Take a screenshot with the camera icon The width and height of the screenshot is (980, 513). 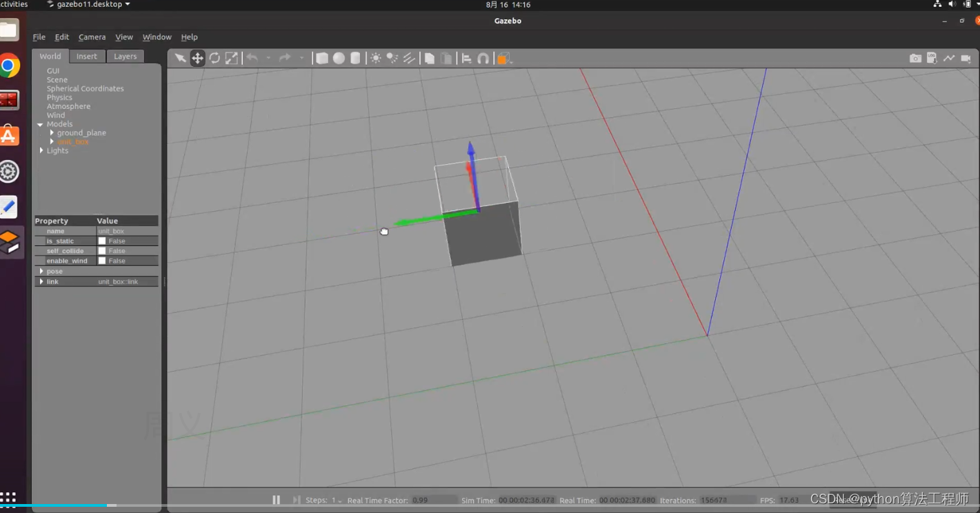click(915, 59)
